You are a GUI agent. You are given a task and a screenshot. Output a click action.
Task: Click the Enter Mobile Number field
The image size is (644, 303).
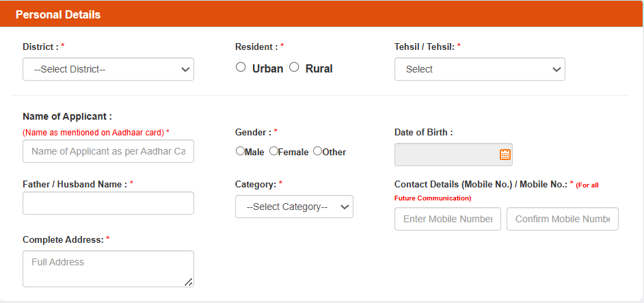pos(448,219)
